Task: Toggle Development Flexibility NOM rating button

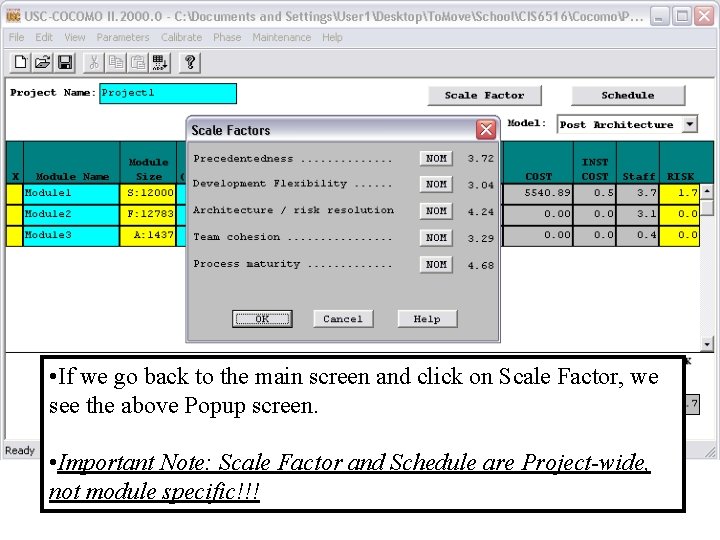Action: pyautogui.click(x=436, y=184)
